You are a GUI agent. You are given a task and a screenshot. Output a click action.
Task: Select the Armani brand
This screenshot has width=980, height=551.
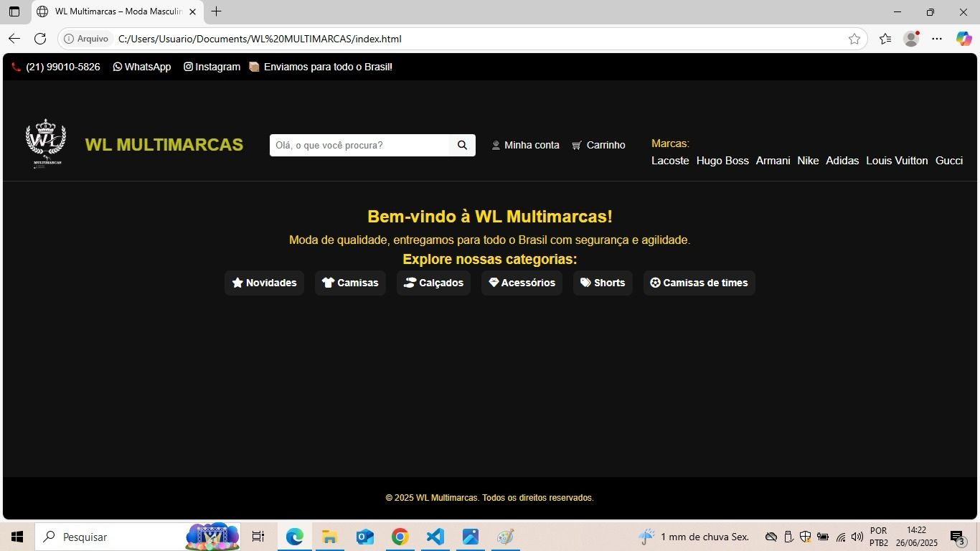click(773, 161)
